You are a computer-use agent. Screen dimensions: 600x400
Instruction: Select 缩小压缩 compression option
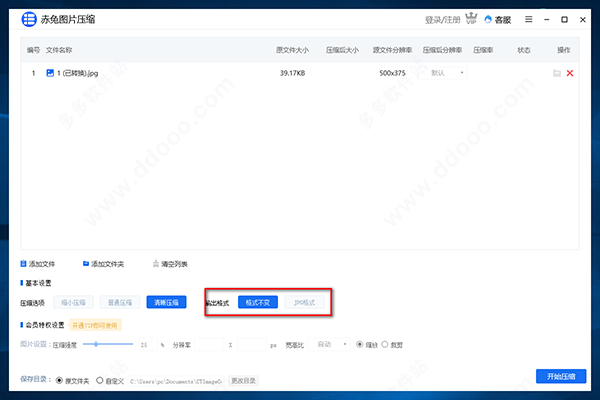pos(73,302)
